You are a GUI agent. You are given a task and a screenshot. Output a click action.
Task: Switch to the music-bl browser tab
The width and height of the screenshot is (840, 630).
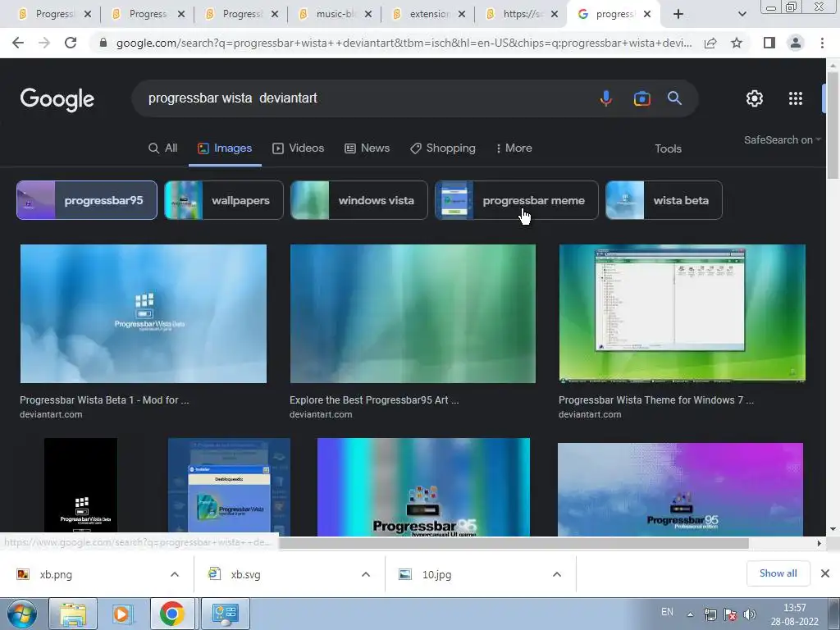pyautogui.click(x=328, y=14)
